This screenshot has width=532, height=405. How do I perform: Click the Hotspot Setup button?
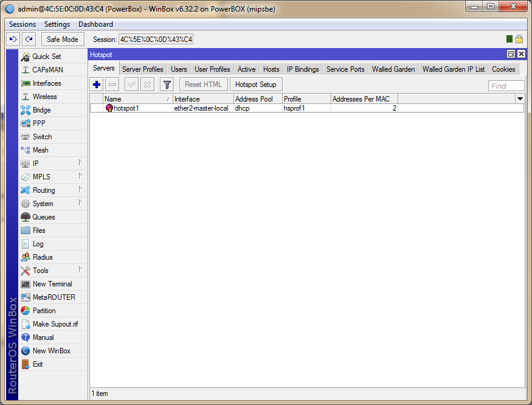tap(255, 85)
